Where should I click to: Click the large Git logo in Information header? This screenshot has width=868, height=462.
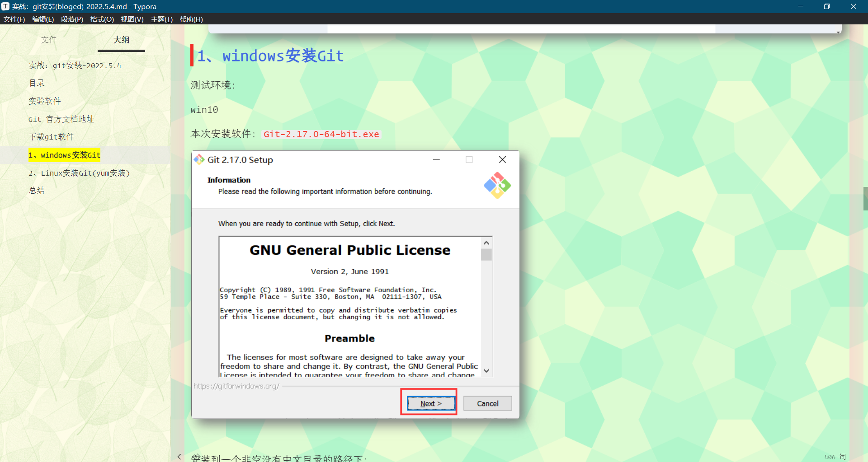tap(497, 185)
